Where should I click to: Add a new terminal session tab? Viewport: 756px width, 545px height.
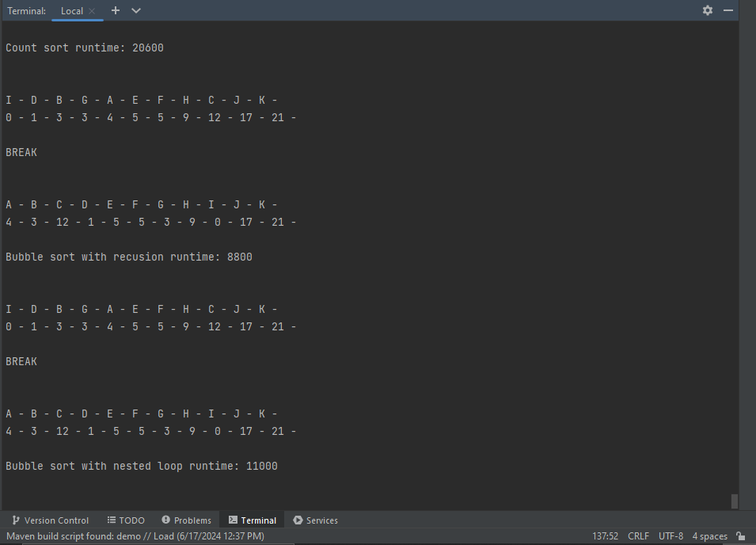pos(116,10)
